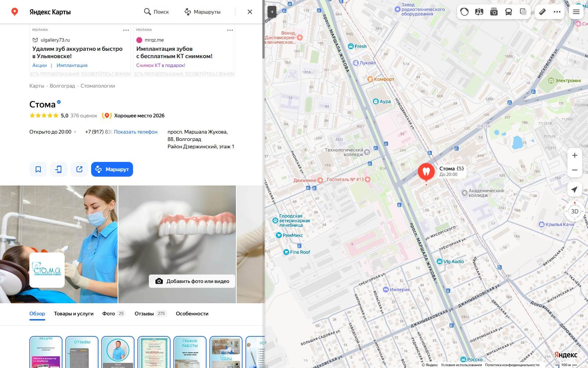Share the Стома place card
Image resolution: width=588 pixels, height=368 pixels.
tap(79, 169)
